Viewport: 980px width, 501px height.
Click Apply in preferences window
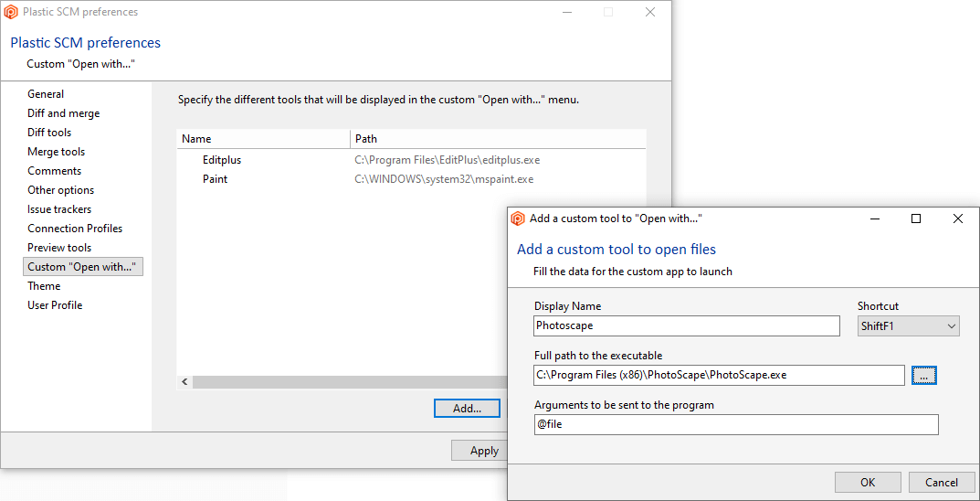pos(480,451)
